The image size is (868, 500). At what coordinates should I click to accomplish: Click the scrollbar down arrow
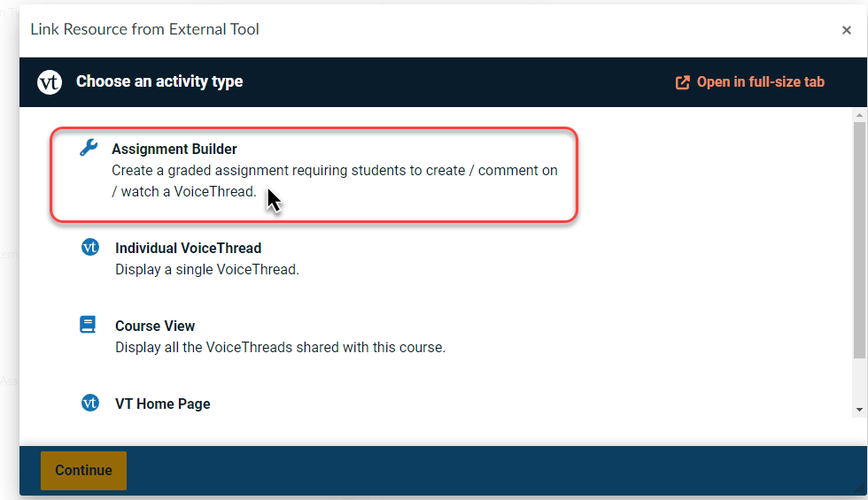[859, 410]
